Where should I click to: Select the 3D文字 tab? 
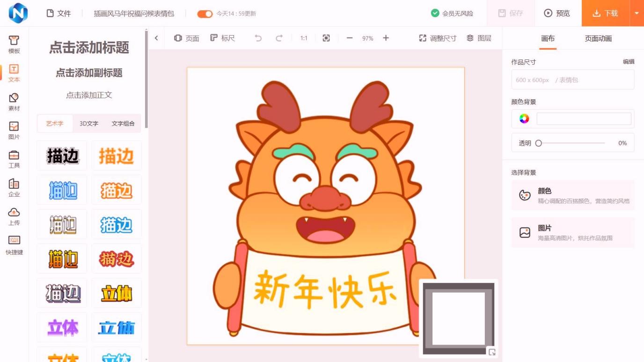tap(89, 124)
